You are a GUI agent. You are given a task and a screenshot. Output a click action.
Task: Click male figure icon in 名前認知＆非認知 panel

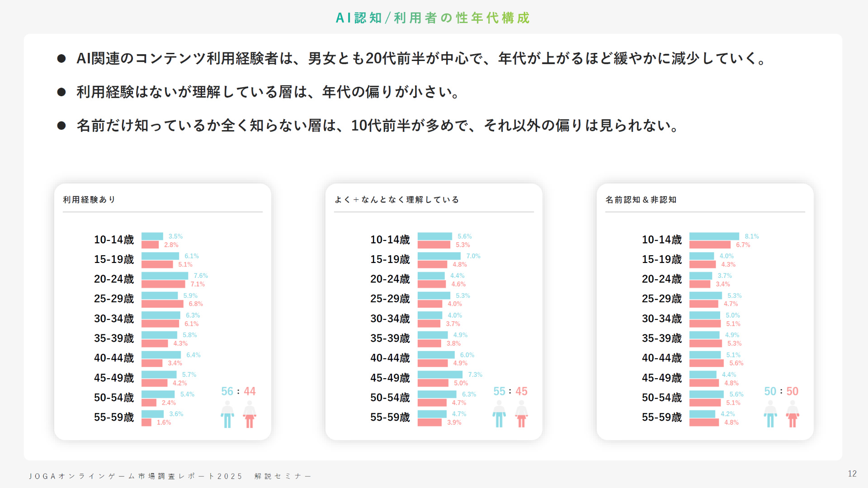click(770, 414)
